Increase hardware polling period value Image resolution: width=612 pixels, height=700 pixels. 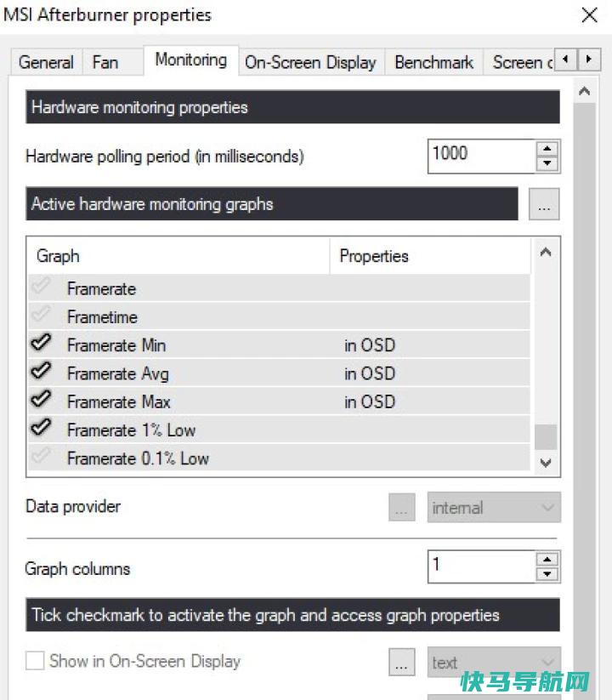coord(547,149)
